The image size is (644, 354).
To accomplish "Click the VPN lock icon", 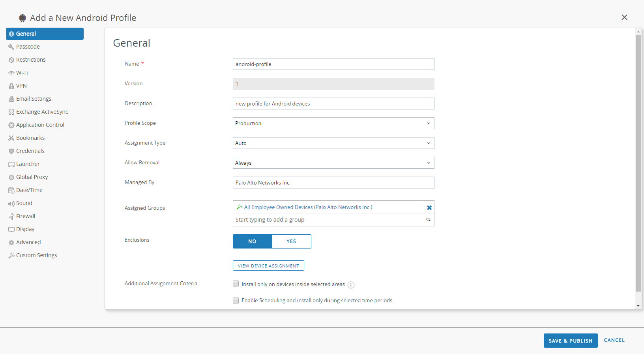I will coord(11,86).
